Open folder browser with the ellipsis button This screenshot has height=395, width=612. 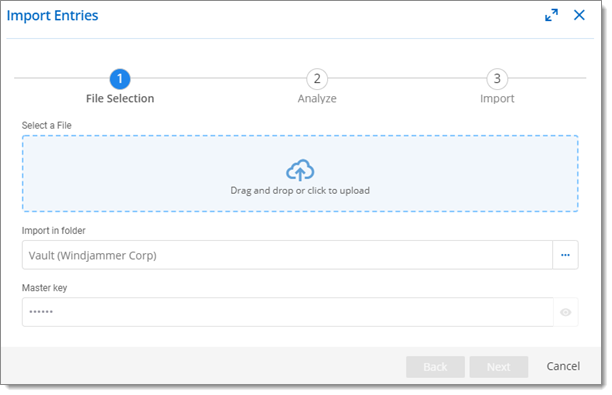tap(565, 255)
